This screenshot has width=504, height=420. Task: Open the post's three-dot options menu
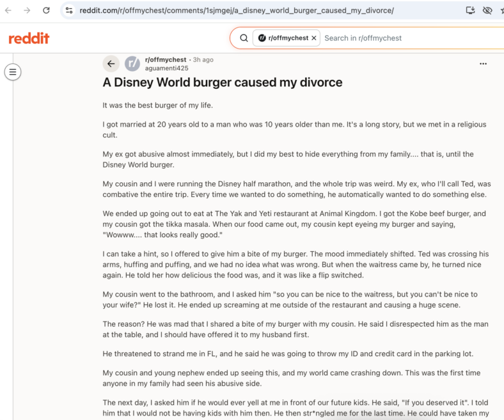pyautogui.click(x=483, y=64)
